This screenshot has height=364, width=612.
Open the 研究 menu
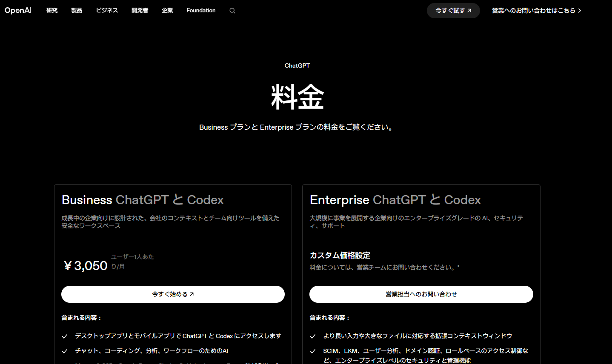pyautogui.click(x=52, y=11)
